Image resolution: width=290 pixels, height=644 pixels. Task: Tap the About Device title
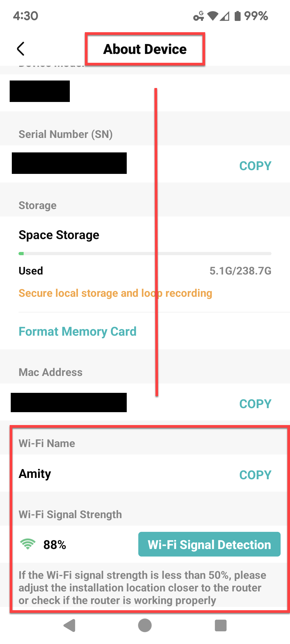(x=145, y=49)
